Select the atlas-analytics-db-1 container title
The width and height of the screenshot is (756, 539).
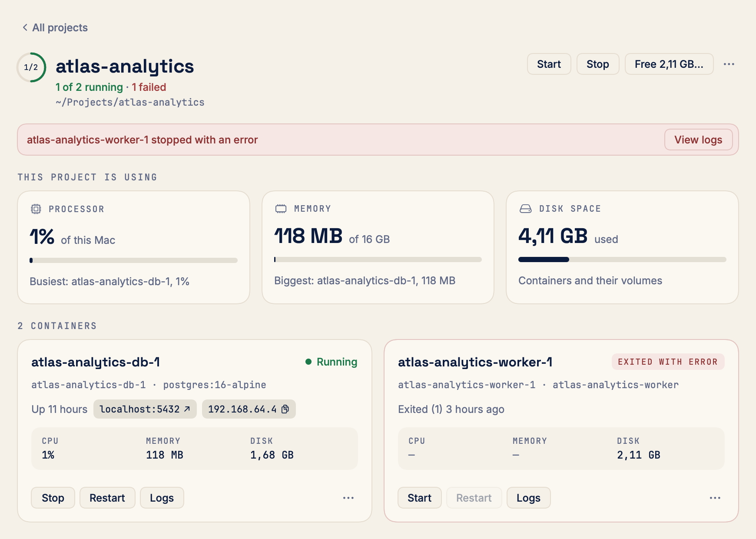pos(96,362)
